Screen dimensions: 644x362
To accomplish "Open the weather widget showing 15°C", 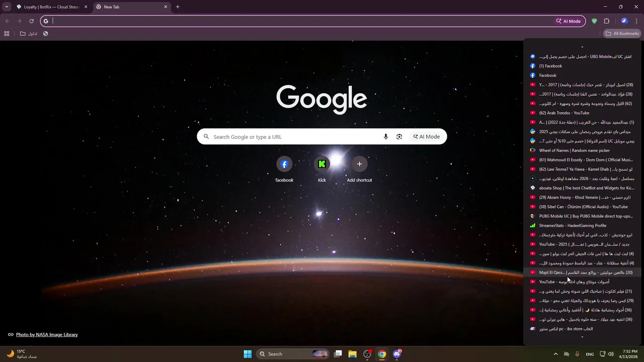I will tap(21, 354).
